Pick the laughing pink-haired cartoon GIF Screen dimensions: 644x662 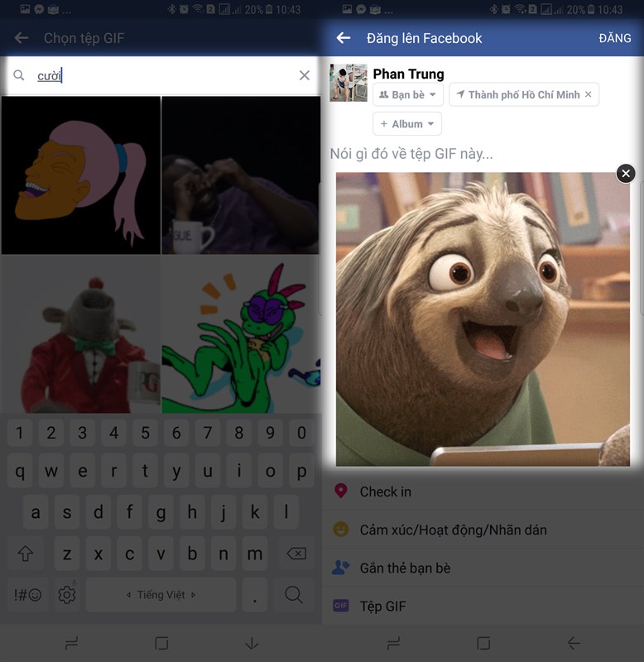pos(80,175)
